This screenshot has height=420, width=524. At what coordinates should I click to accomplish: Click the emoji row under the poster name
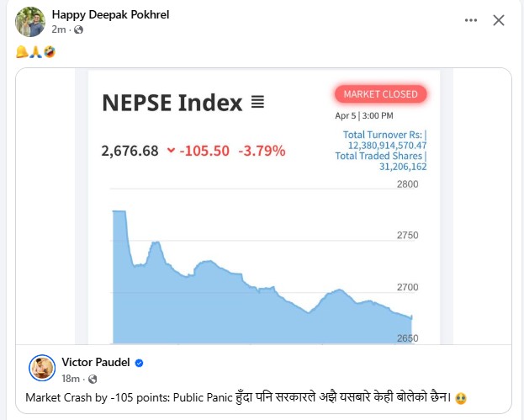pos(35,52)
